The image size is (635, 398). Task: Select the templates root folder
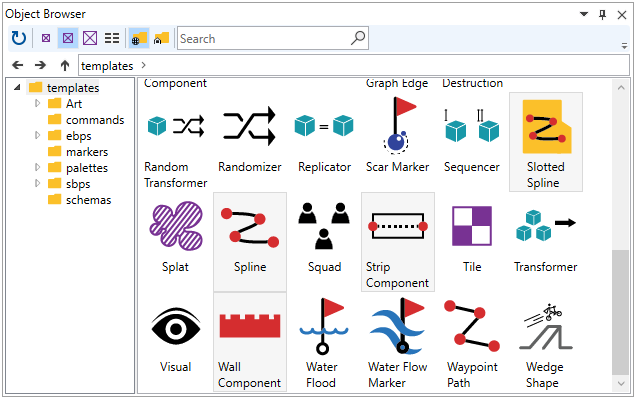64,87
